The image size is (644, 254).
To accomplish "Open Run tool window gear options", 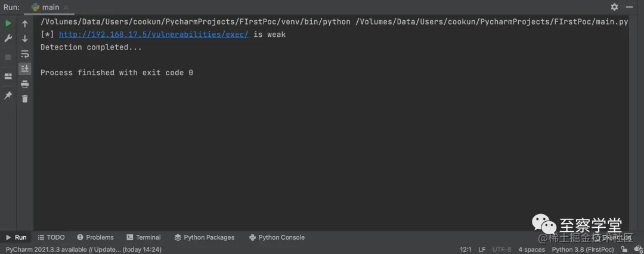I will (614, 7).
